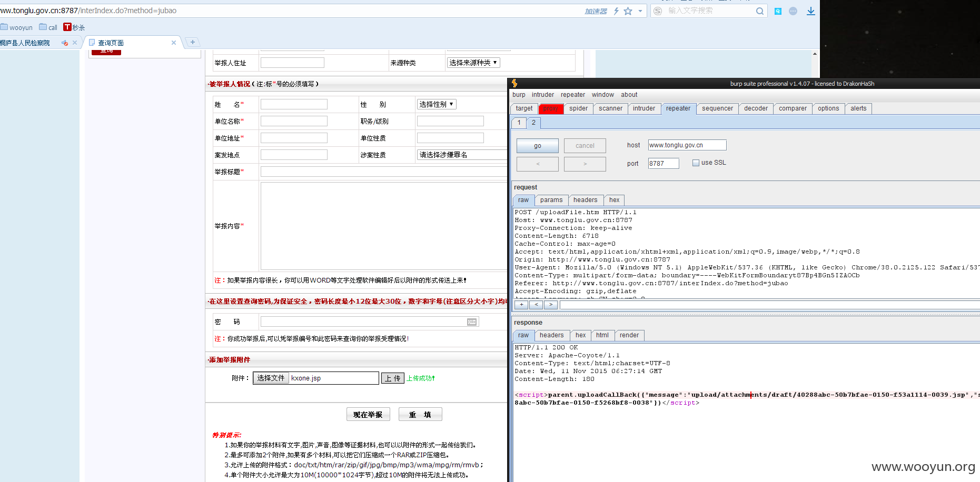
Task: Open the about menu in Burp Suite
Action: (x=629, y=95)
